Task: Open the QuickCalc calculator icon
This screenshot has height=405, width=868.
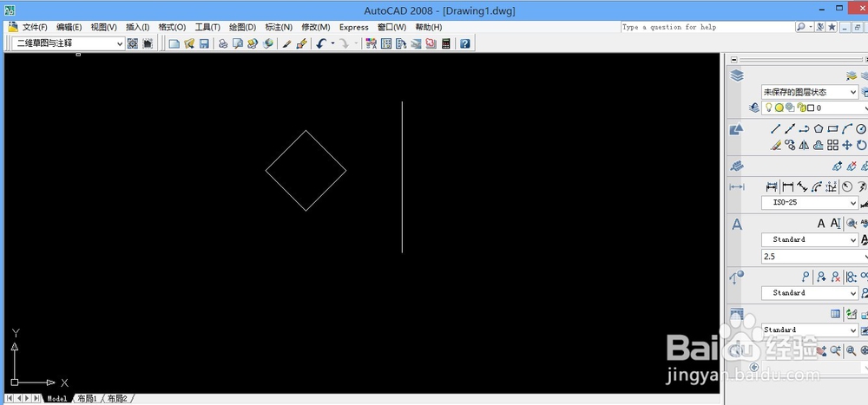Action: point(446,43)
